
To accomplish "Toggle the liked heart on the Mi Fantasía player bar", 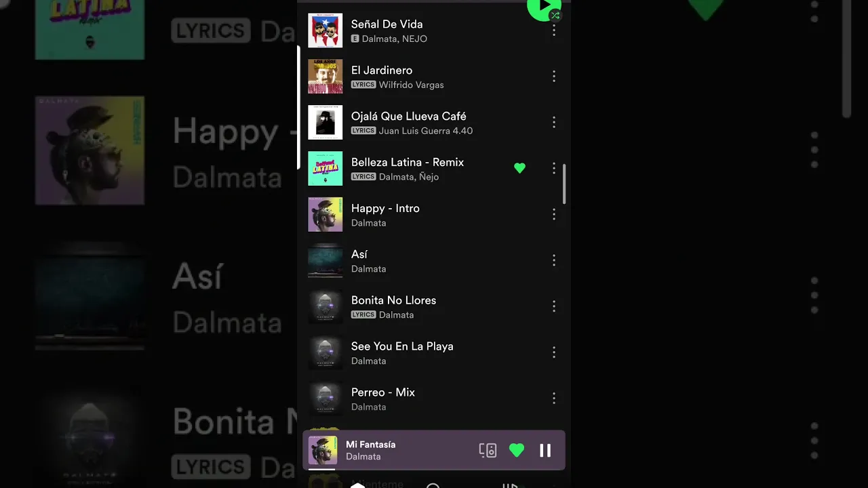I will (517, 450).
